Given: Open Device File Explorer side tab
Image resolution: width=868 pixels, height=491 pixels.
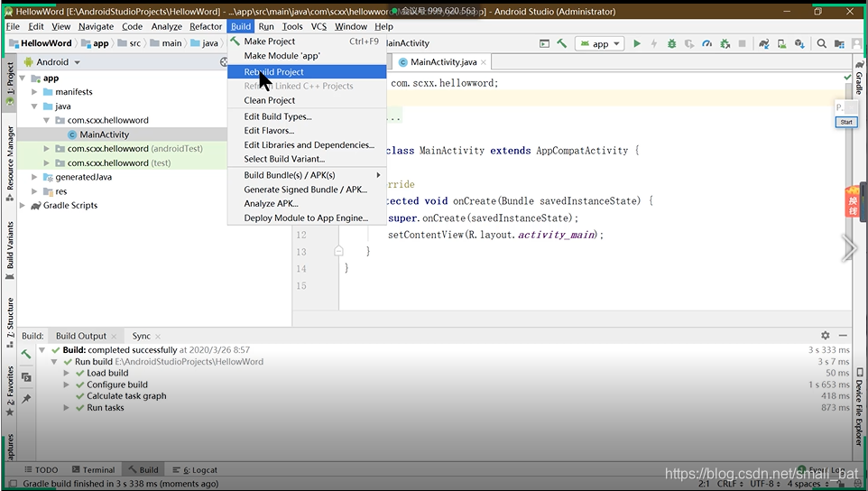Looking at the screenshot, I should [859, 407].
